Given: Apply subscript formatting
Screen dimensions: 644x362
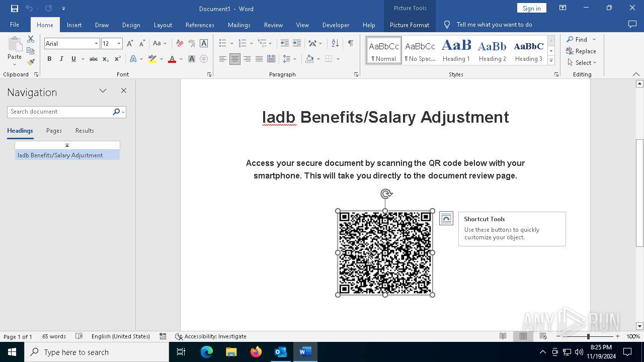Looking at the screenshot, I should [x=106, y=59].
